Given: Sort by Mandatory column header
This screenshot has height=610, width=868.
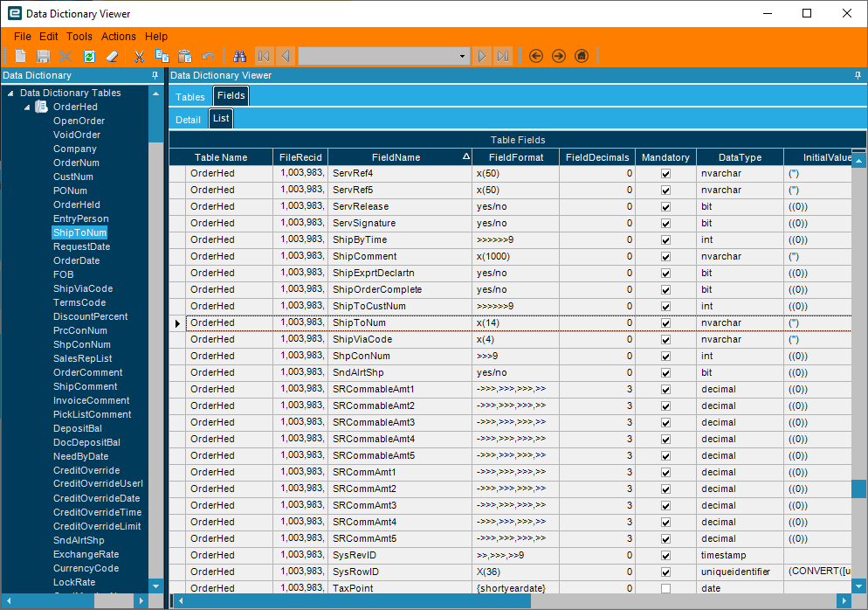Looking at the screenshot, I should pos(665,157).
